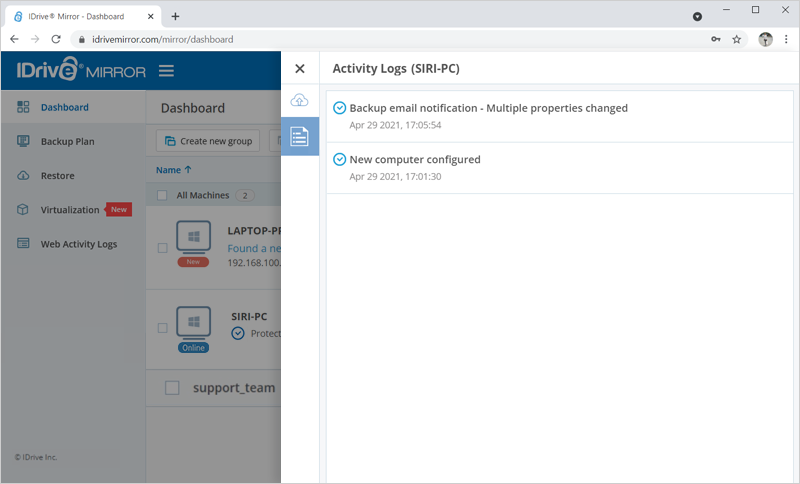This screenshot has height=484, width=800.
Task: Open the saved passwords key icon
Action: [716, 39]
